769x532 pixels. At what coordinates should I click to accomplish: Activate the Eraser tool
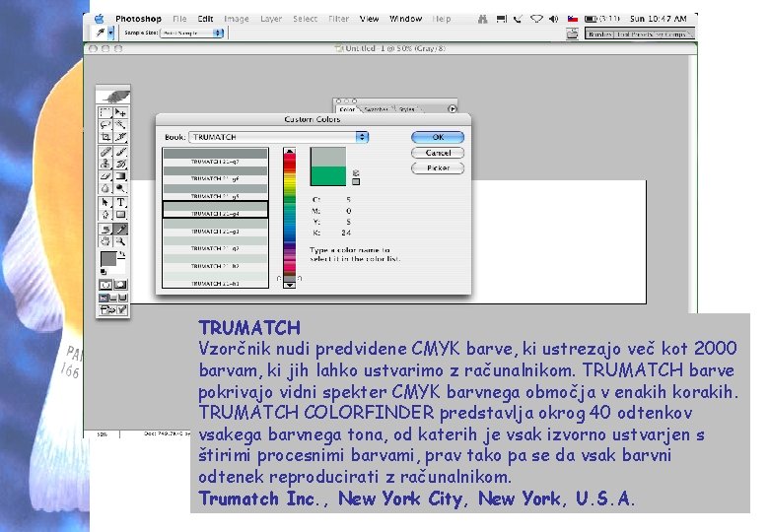click(x=105, y=176)
